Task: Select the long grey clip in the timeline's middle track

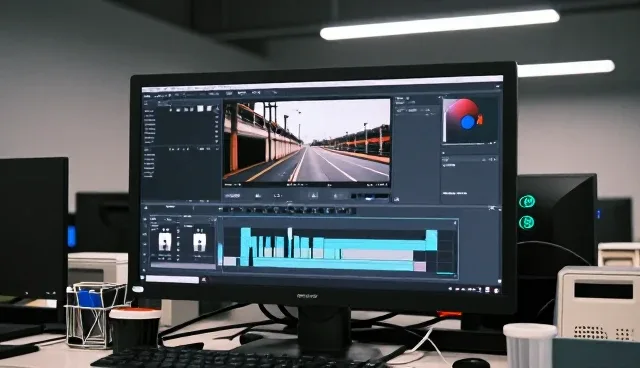Action: tap(377, 255)
